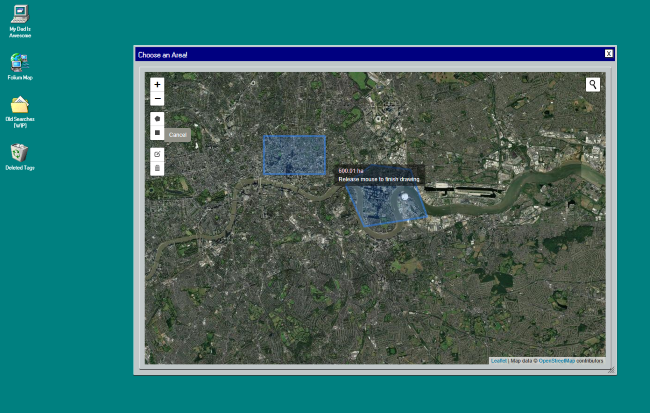Click the Choose an Area title bar

pos(375,54)
